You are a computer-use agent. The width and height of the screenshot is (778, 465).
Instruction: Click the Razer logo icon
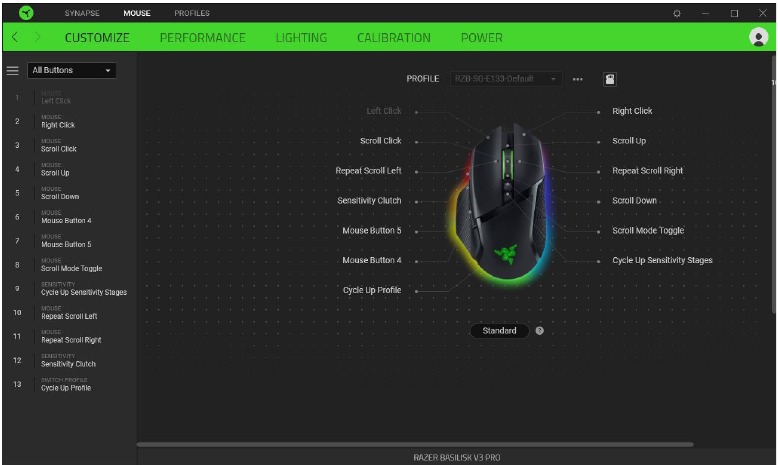click(26, 13)
